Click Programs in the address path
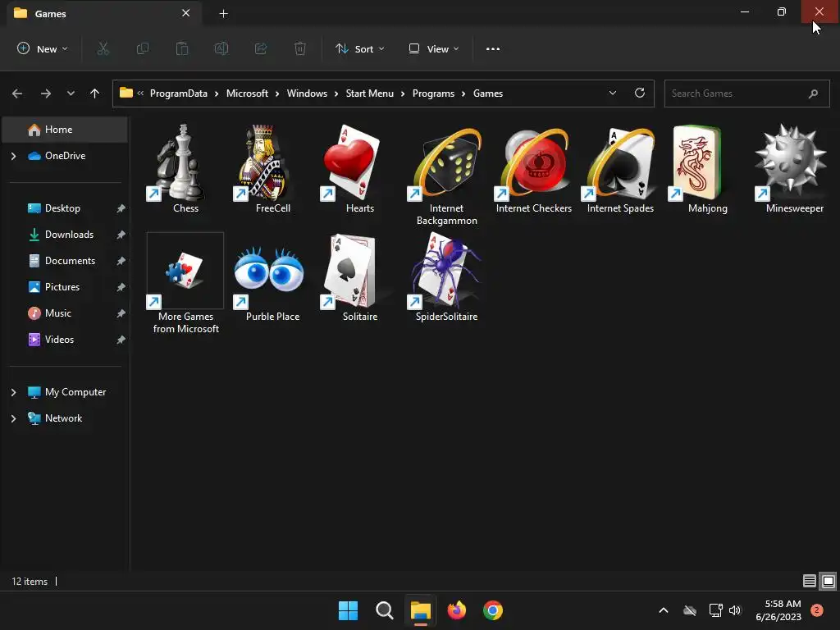 coord(433,94)
